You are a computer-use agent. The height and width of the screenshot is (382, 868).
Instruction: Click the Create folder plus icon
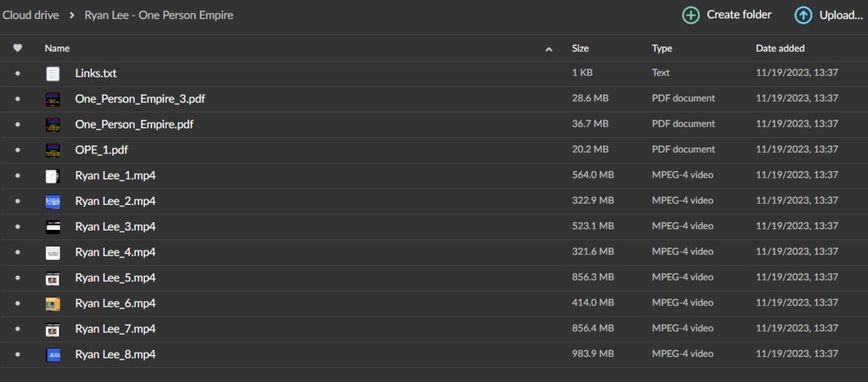(690, 15)
